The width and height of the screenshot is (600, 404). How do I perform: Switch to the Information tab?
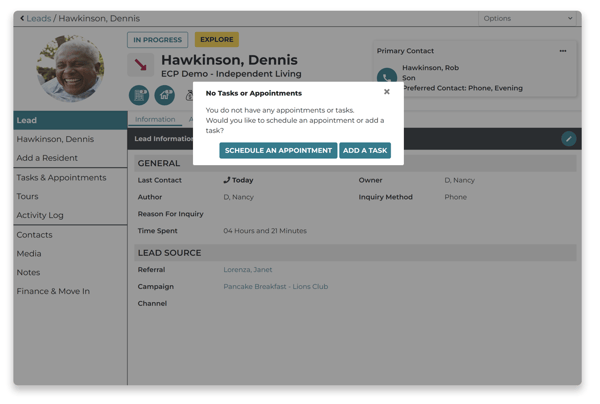155,119
